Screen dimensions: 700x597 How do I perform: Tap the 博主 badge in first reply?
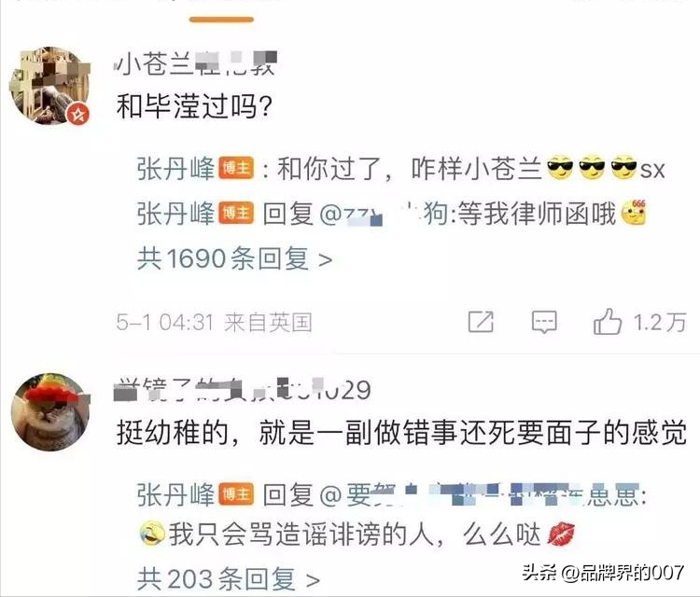tap(236, 169)
